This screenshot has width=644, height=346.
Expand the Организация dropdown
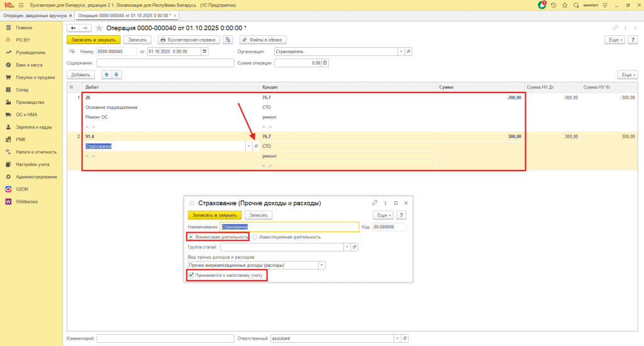click(401, 52)
